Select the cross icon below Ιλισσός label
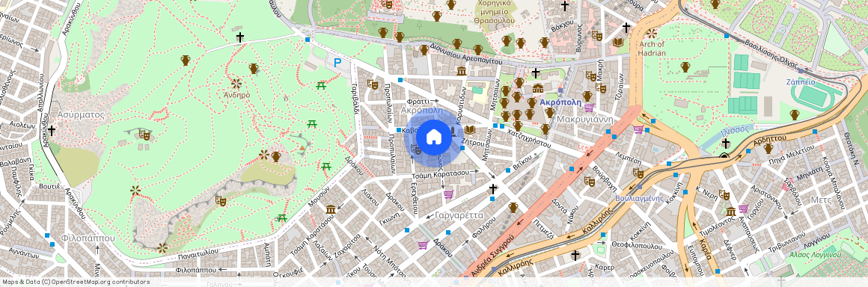 (726, 143)
